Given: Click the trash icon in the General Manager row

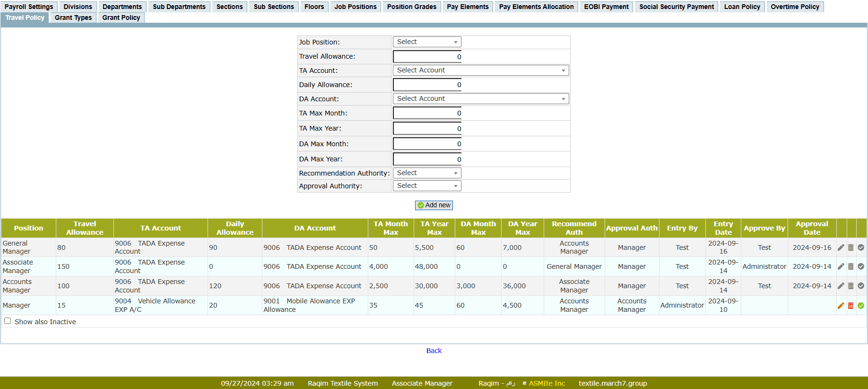Looking at the screenshot, I should coord(851,248).
